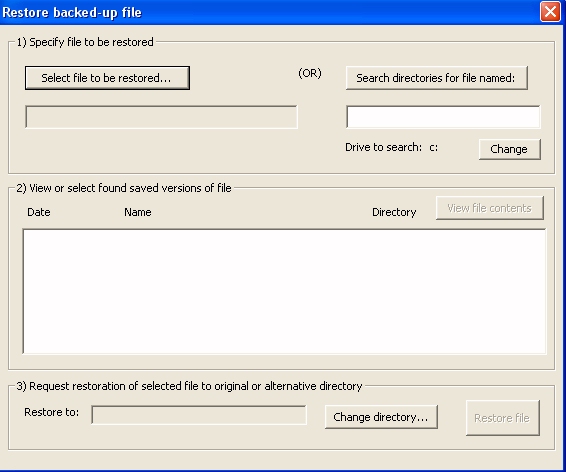Click the Restore to: label

click(52, 412)
